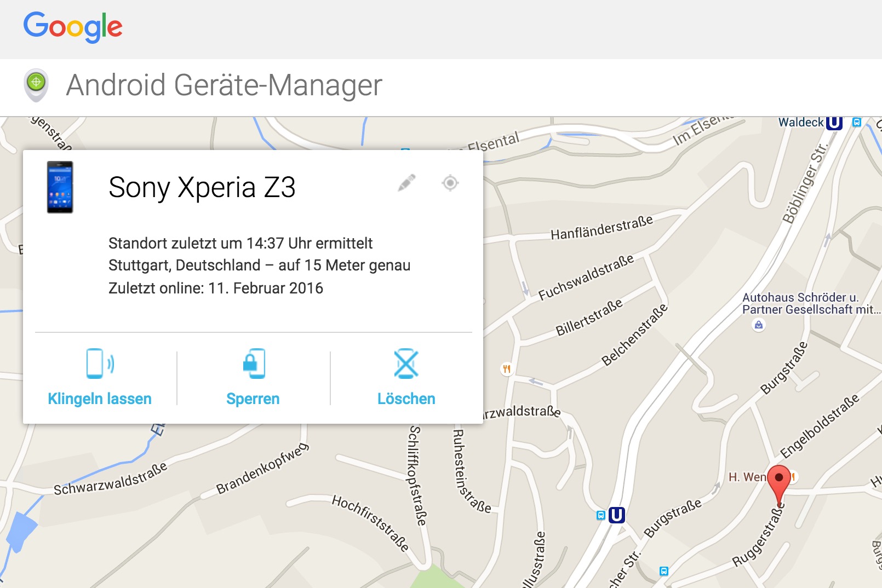882x588 pixels.
Task: Ring the device with Klingeln lassen
Action: point(100,399)
